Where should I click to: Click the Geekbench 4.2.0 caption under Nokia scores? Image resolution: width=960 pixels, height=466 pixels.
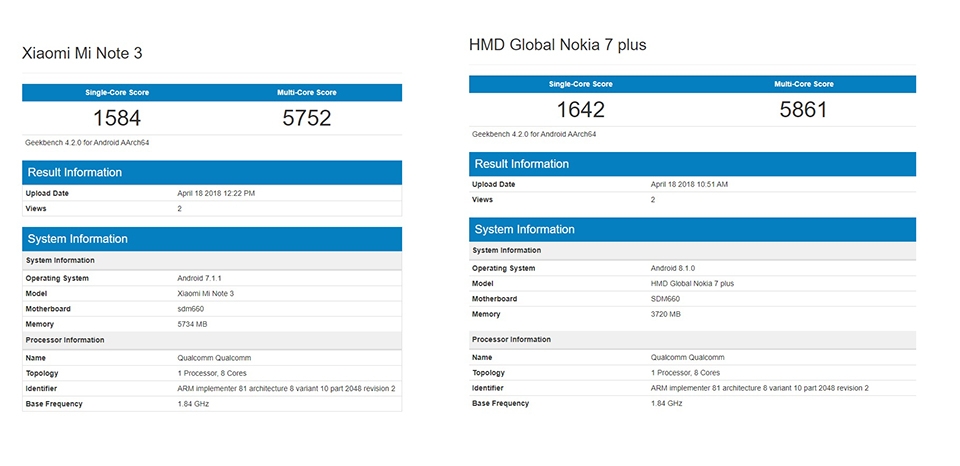[534, 134]
